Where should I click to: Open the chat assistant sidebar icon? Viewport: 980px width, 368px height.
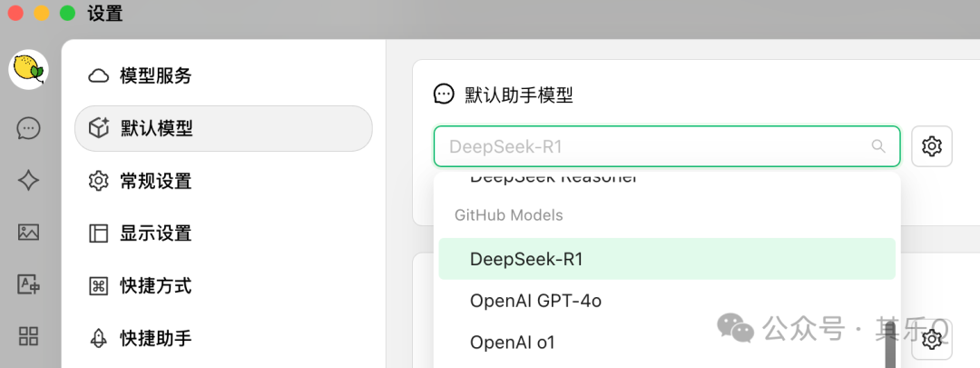[x=28, y=128]
